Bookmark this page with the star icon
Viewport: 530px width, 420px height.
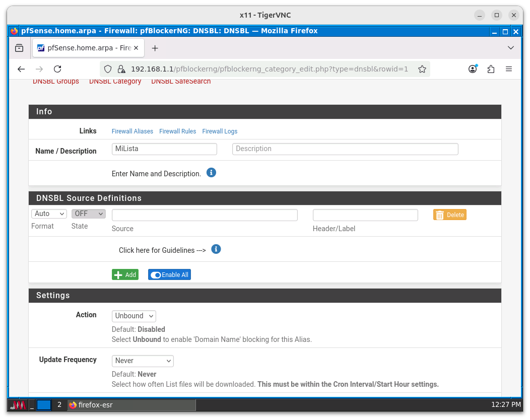coord(422,69)
